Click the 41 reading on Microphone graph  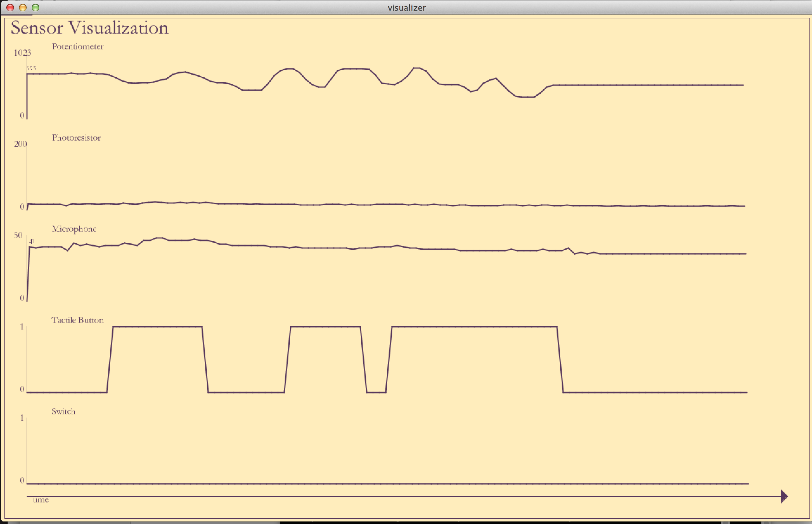click(x=32, y=241)
